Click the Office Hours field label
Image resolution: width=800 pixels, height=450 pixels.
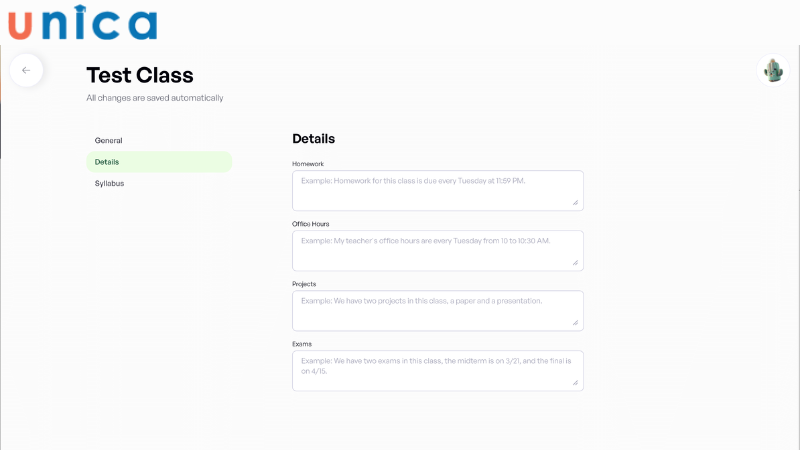[x=311, y=224]
